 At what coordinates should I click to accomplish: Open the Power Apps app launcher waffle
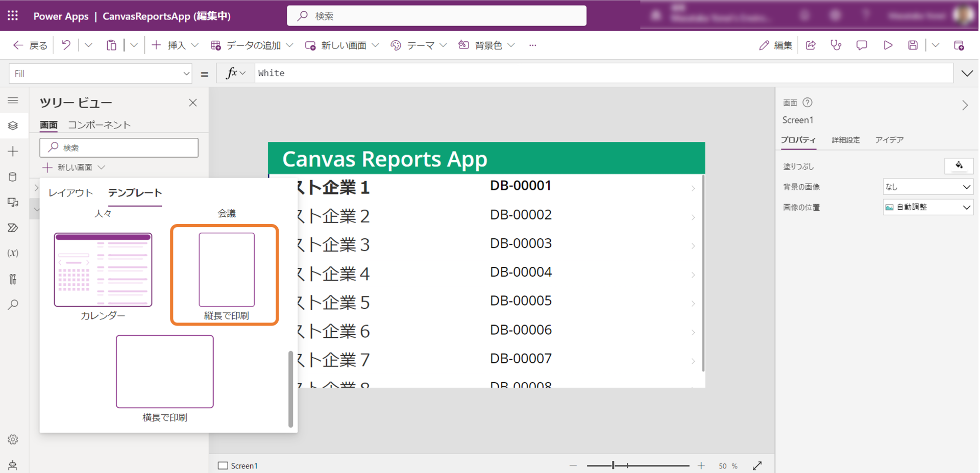tap(13, 16)
